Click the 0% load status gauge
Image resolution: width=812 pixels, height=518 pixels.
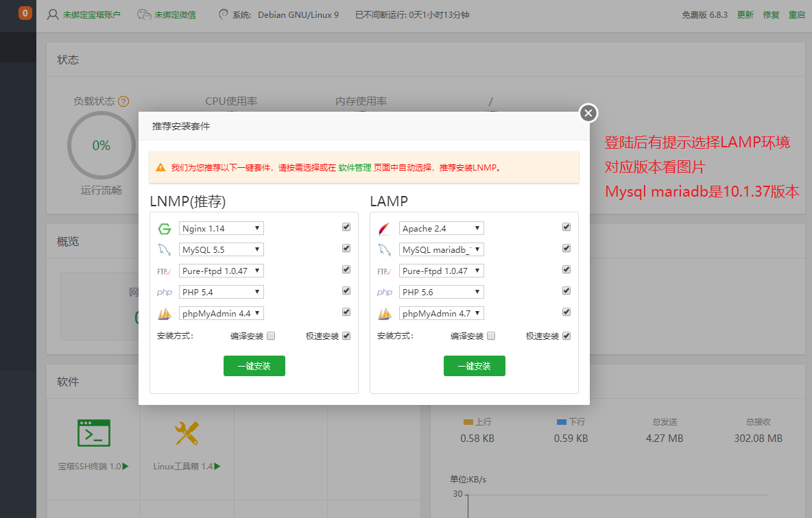coord(101,145)
